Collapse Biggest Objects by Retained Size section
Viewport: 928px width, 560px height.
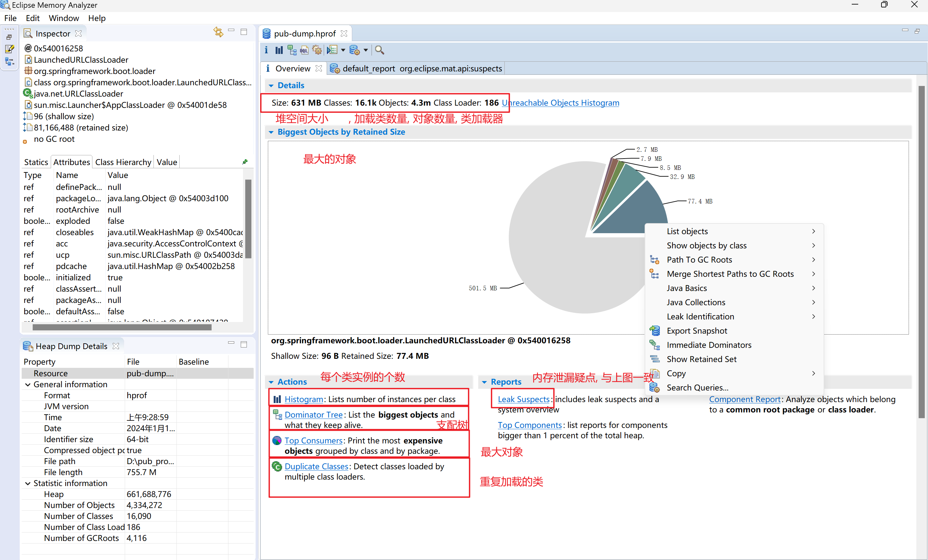pyautogui.click(x=271, y=132)
